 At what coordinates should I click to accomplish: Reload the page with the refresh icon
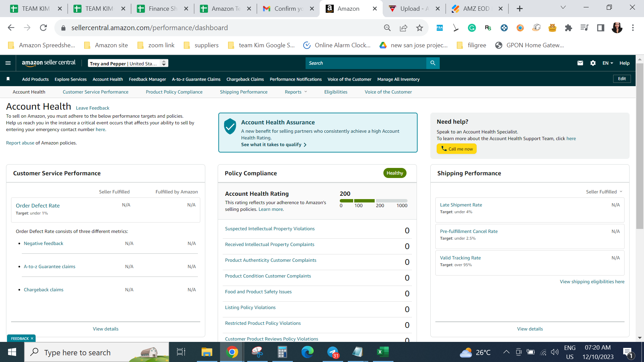tap(43, 28)
